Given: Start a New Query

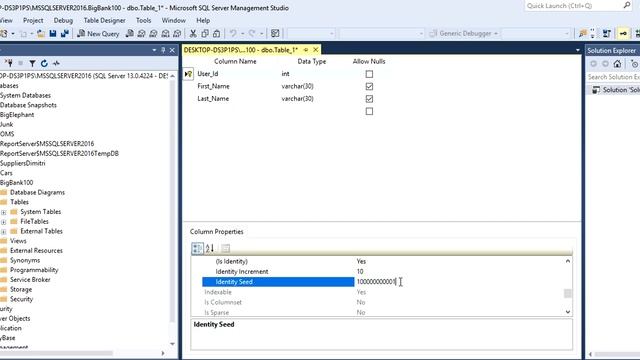Looking at the screenshot, I should pyautogui.click(x=98, y=33).
